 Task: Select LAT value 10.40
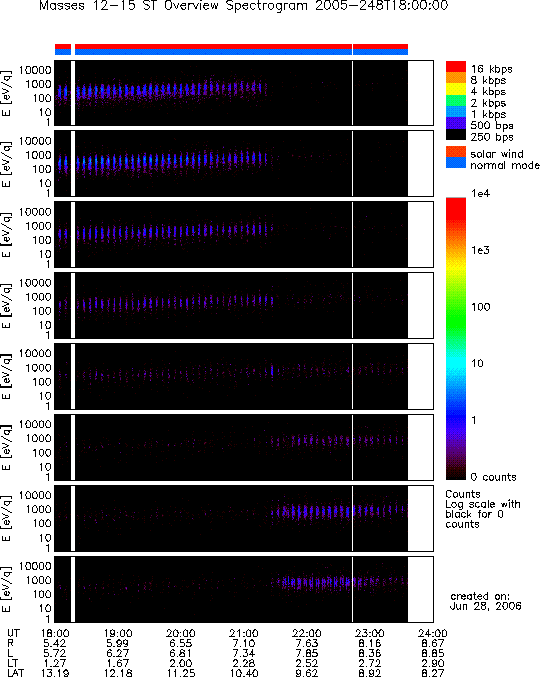coord(243,673)
